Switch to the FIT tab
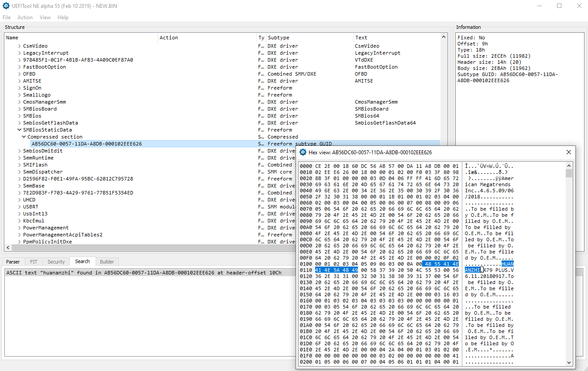Viewport: 588px width, 371px height. (34, 262)
